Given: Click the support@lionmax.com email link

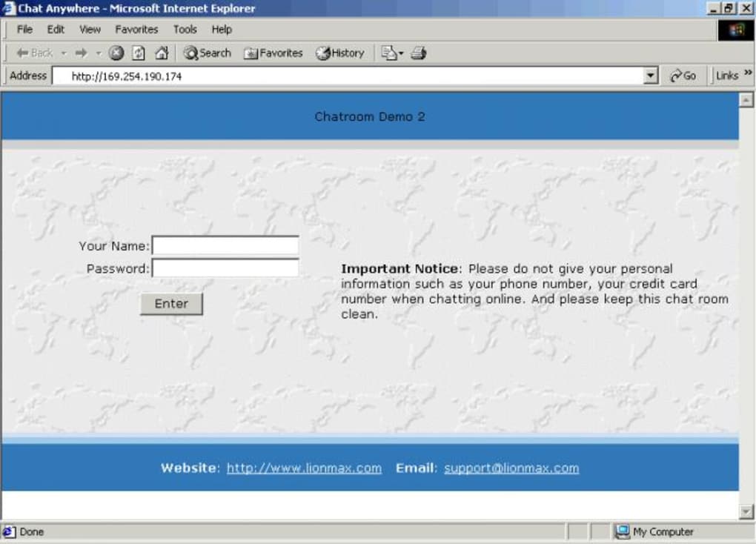Looking at the screenshot, I should (x=511, y=468).
